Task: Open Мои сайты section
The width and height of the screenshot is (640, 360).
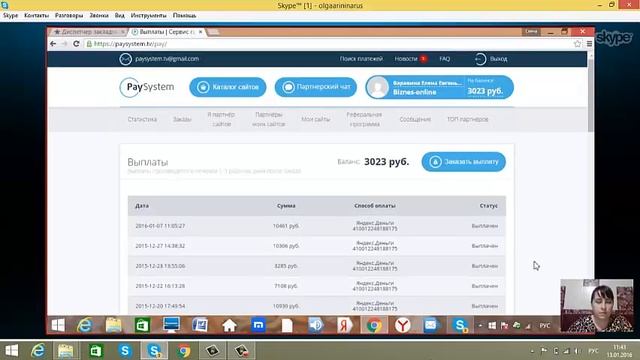Action: (x=316, y=119)
